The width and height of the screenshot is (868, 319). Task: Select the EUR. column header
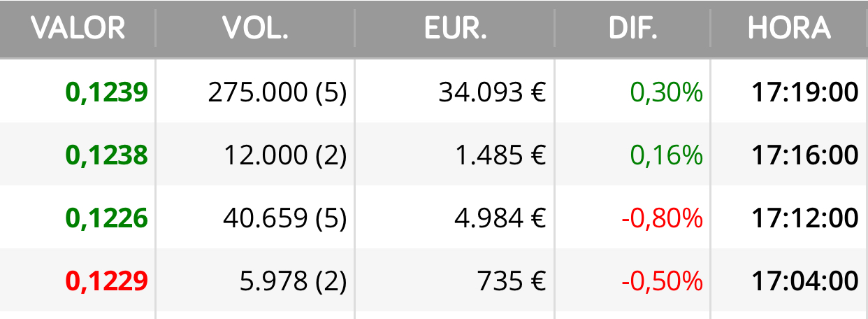[x=455, y=29]
